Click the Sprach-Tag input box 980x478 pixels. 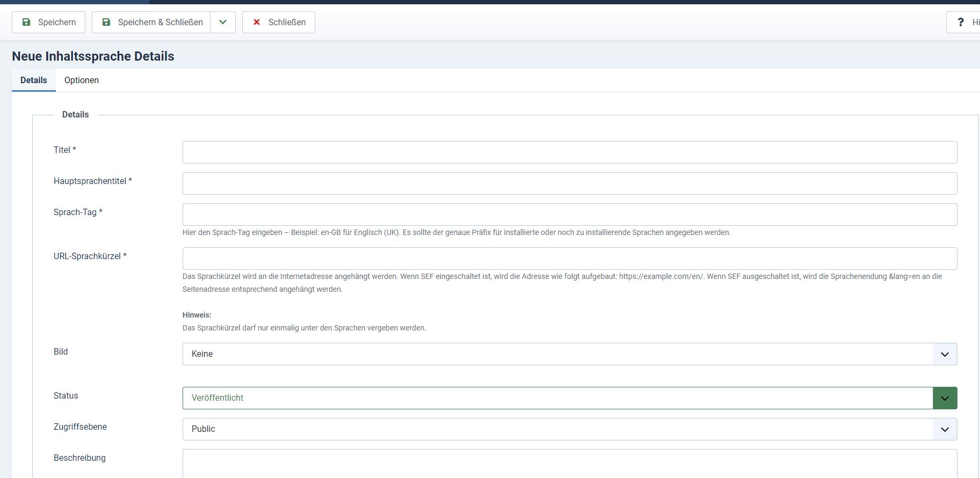[x=569, y=215]
